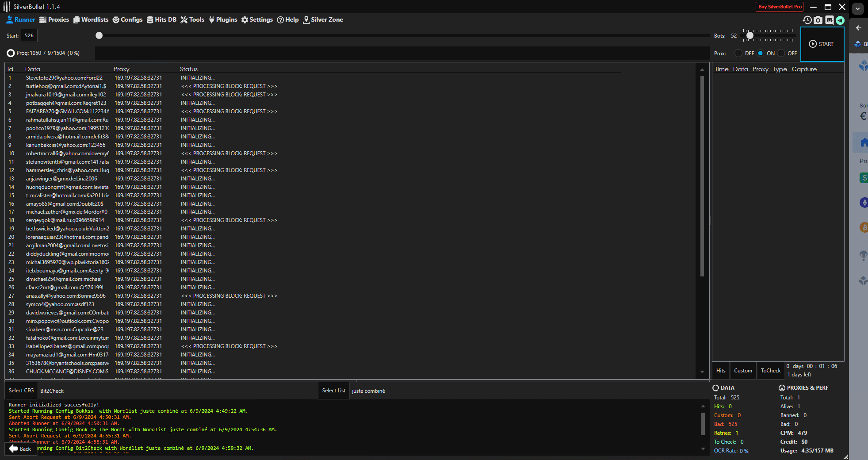Open the Select List wordlist chooser
Image resolution: width=868 pixels, height=460 pixels.
pos(333,391)
